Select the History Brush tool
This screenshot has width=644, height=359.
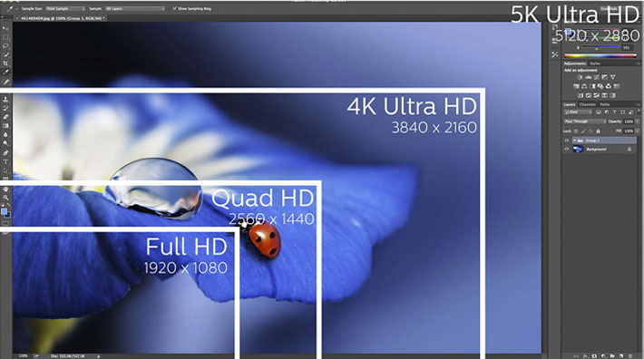click(x=5, y=108)
